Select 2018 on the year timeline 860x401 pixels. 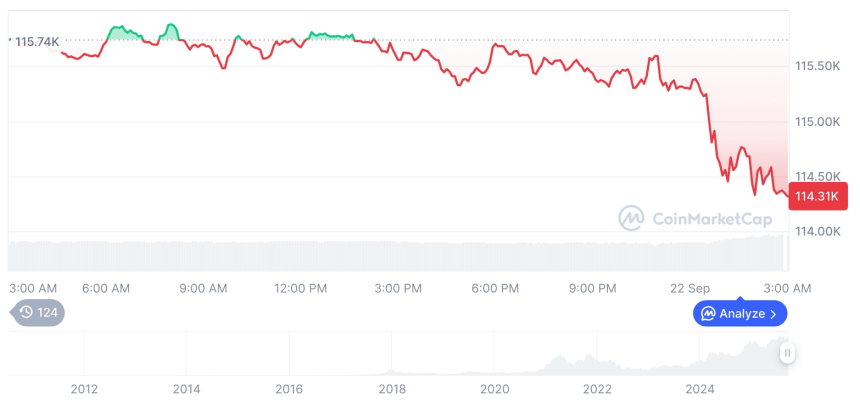392,388
